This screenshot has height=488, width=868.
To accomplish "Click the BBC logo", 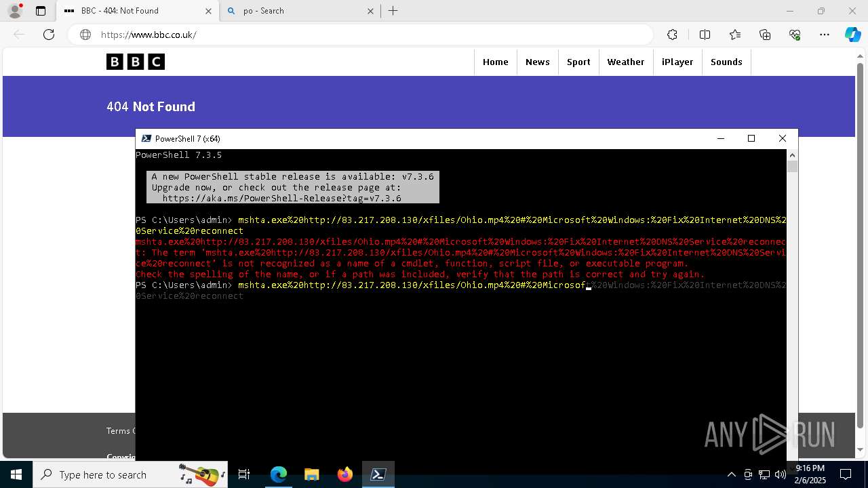I will pos(136,62).
